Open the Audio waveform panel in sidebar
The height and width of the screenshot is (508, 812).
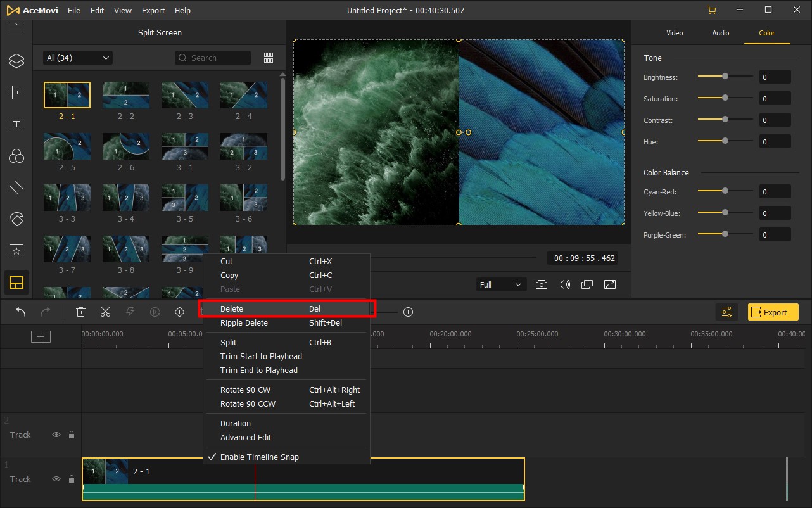16,92
